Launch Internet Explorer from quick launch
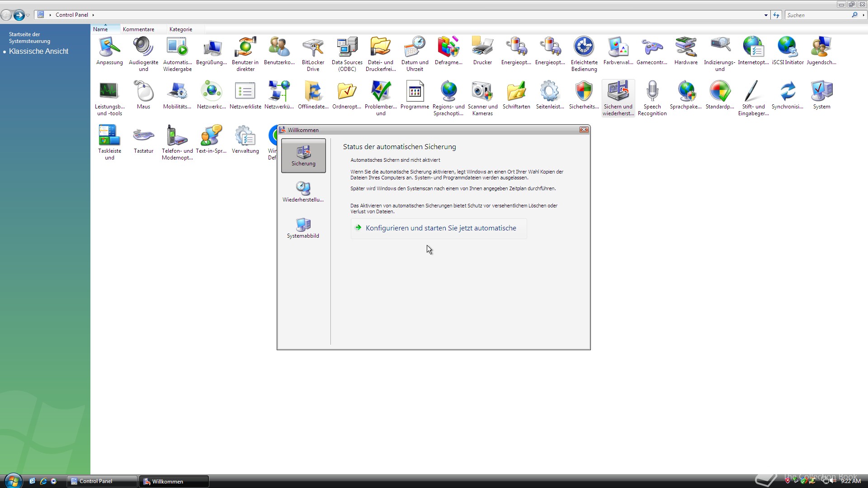Screen dimensions: 868x488 [x=43, y=481]
